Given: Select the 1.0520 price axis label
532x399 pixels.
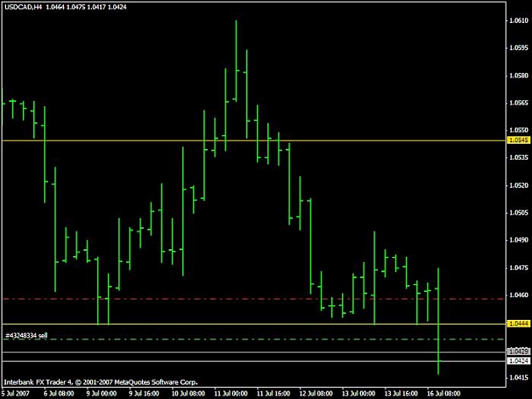Looking at the screenshot, I should (518, 185).
